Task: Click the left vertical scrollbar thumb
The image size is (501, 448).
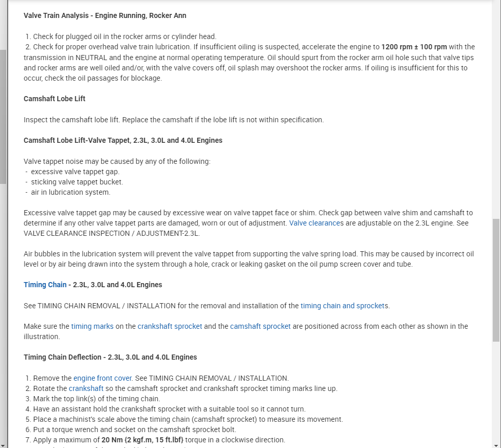Action: [3, 116]
